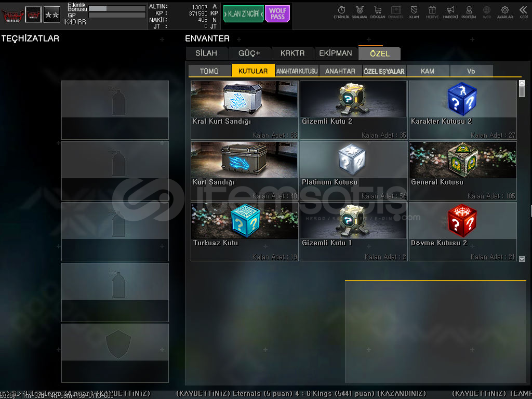The image size is (532, 399).
Task: Open the Dükkan shop cart icon
Action: (x=378, y=11)
